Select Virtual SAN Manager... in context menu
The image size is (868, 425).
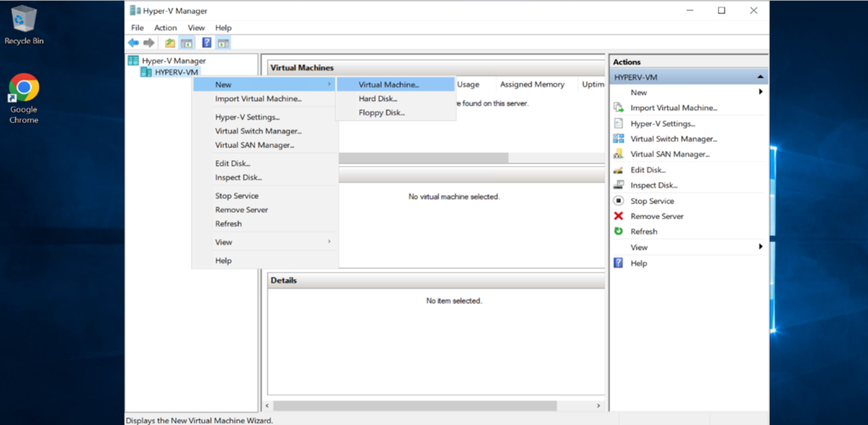(x=264, y=145)
